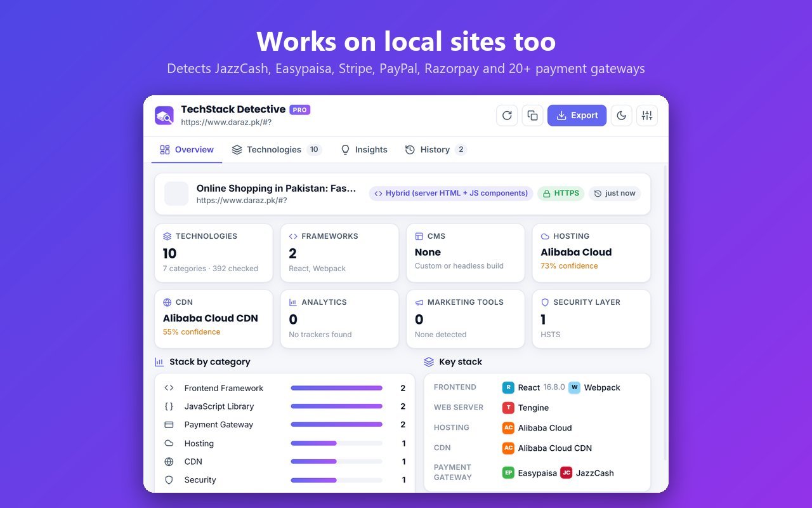This screenshot has height=508, width=812.
Task: Click the React icon in Key stack
Action: click(x=508, y=387)
